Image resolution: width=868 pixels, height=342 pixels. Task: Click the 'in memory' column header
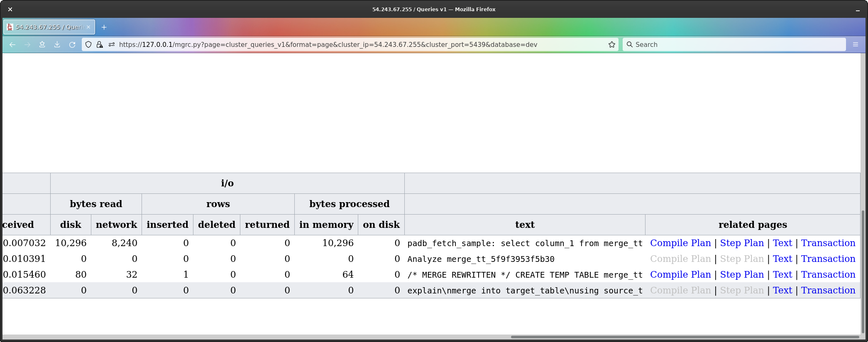click(x=326, y=225)
